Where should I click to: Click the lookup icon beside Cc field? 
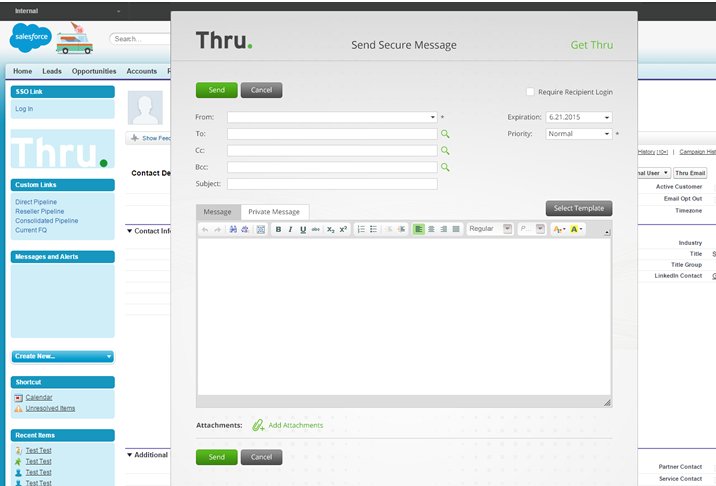[445, 151]
